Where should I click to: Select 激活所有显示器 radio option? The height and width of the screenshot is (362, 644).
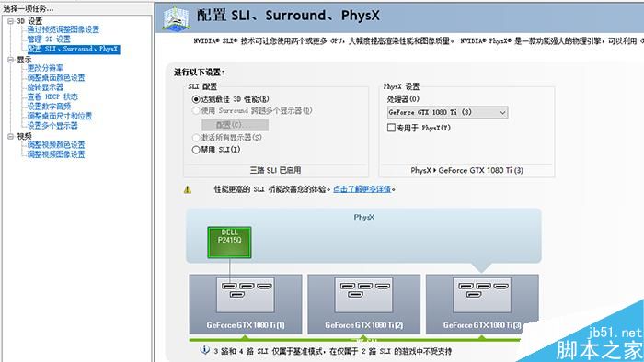(196, 138)
